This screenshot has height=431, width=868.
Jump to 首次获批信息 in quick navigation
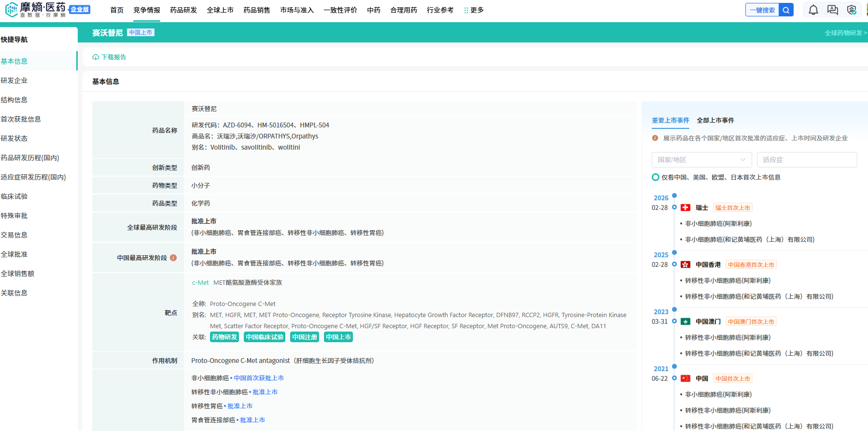coord(21,119)
